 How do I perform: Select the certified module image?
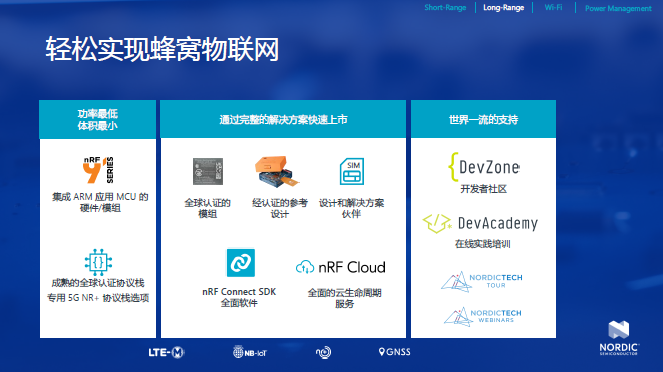point(208,171)
